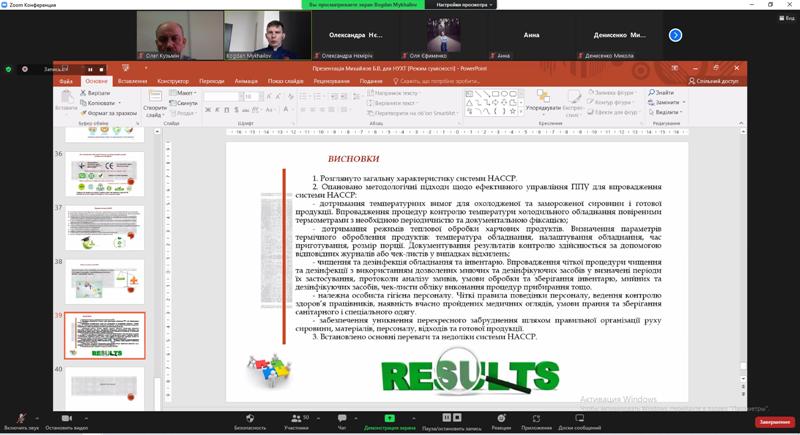This screenshot has width=800, height=435.
Task: Open the View Options dropdown at top
Action: pos(464,5)
